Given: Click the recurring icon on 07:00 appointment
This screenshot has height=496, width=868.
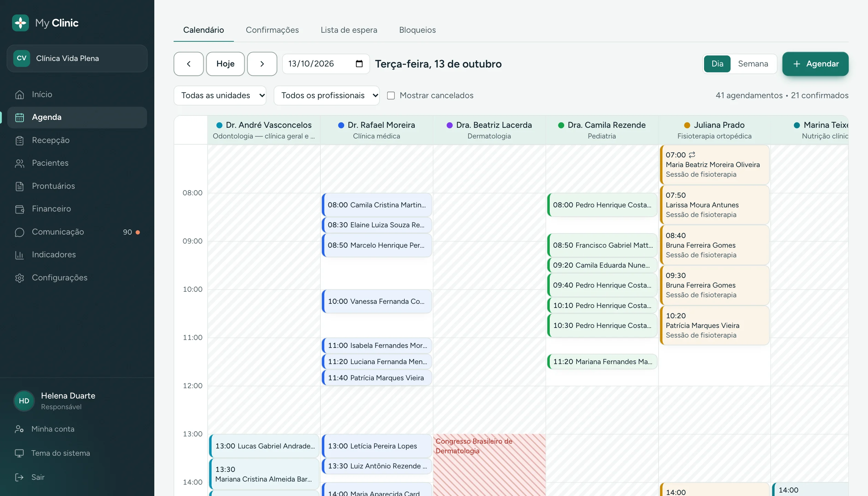Looking at the screenshot, I should click(x=692, y=155).
